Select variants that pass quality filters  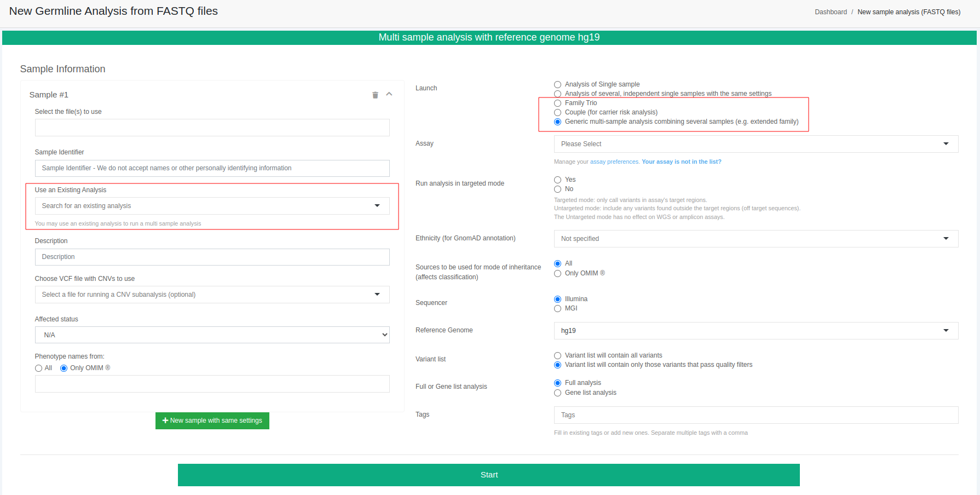[x=557, y=365]
